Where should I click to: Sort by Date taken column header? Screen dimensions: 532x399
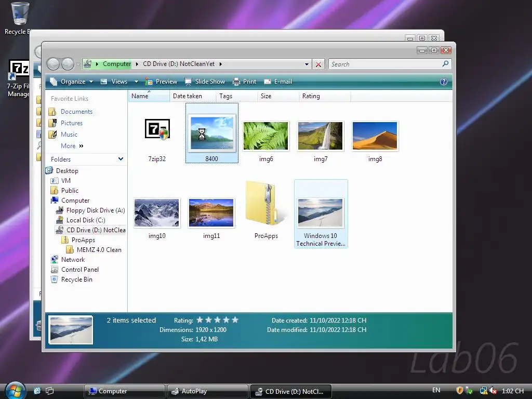192,96
